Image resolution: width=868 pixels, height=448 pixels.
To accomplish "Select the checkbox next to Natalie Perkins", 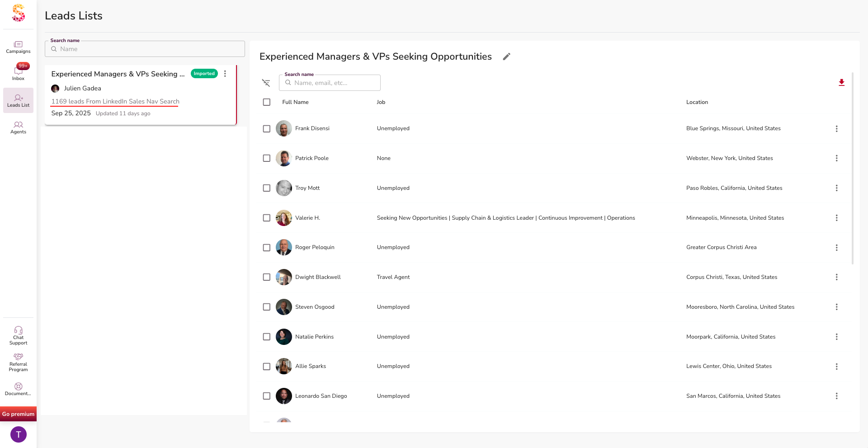I will click(267, 337).
